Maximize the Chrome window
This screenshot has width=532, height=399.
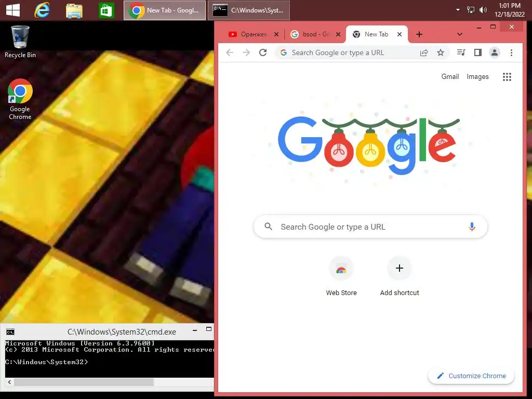click(493, 27)
